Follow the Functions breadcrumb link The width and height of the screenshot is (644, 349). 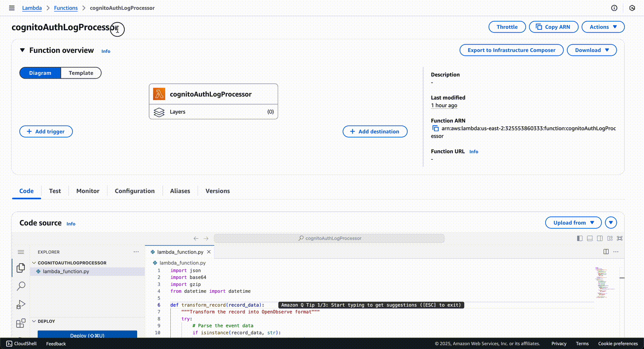66,8
